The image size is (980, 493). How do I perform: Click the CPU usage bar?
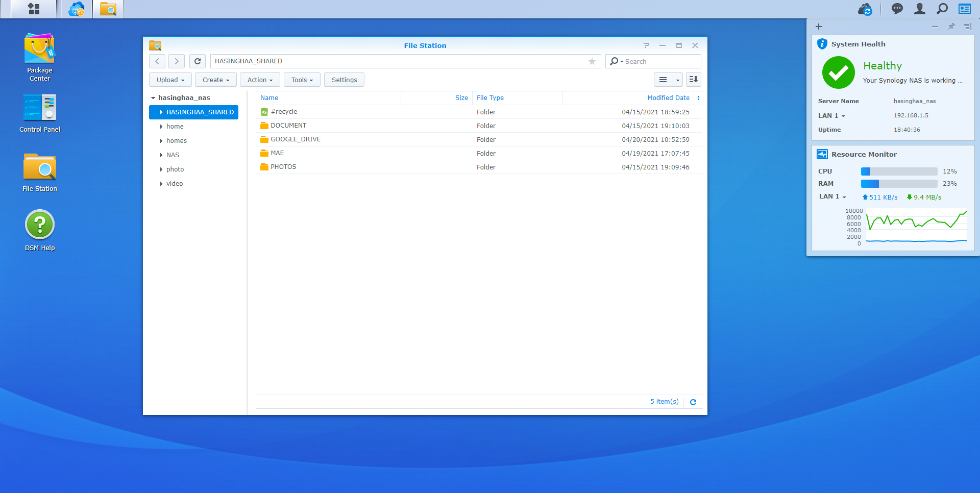coord(899,171)
